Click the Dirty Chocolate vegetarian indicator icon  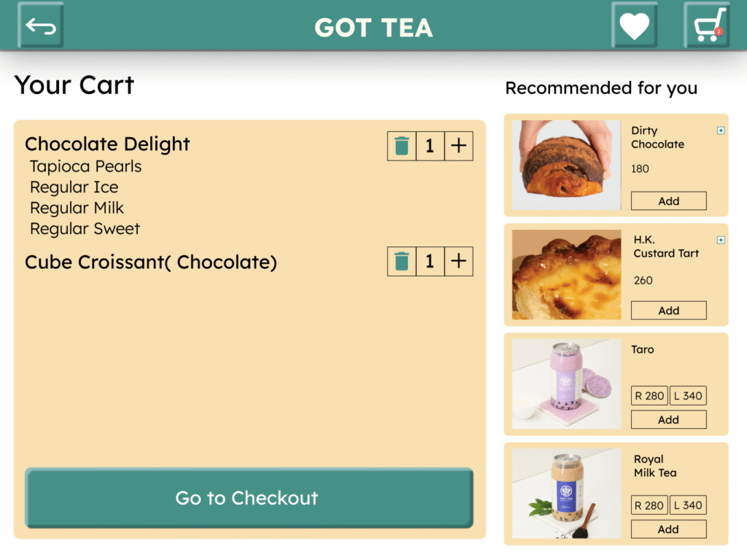pos(721,131)
